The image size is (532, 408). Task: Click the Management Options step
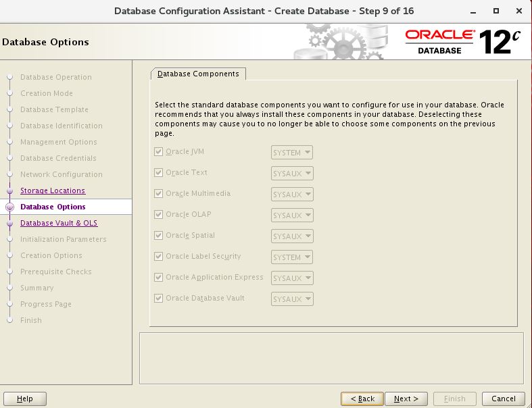click(59, 142)
